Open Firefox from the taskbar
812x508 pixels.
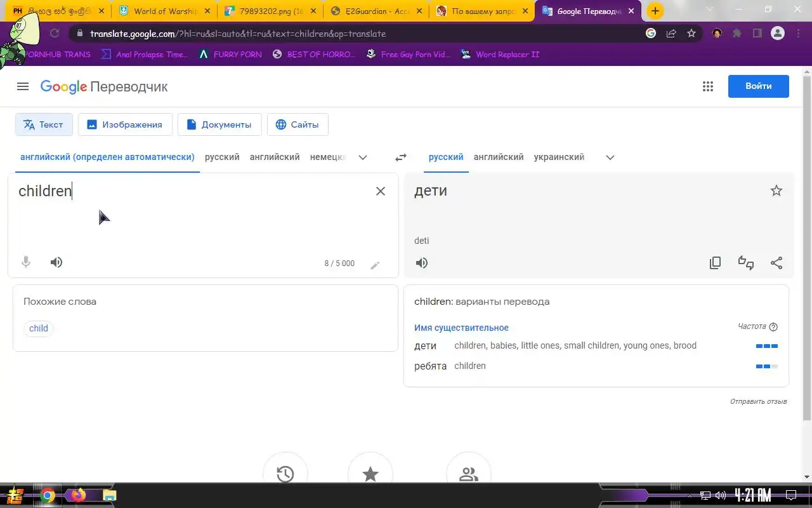coord(79,495)
